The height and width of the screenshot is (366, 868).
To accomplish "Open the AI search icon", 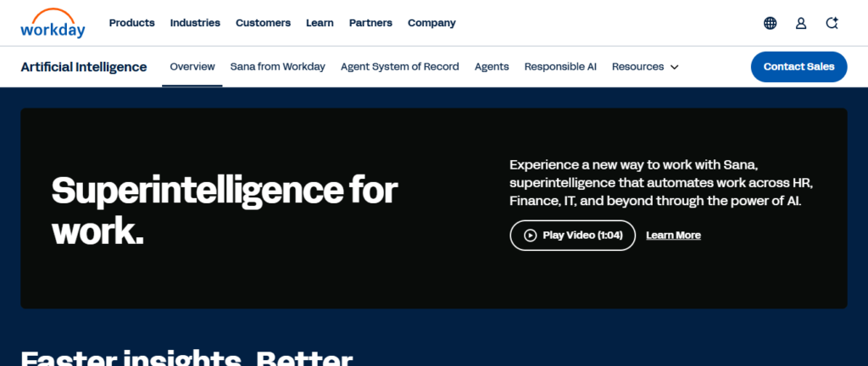I will [x=832, y=23].
